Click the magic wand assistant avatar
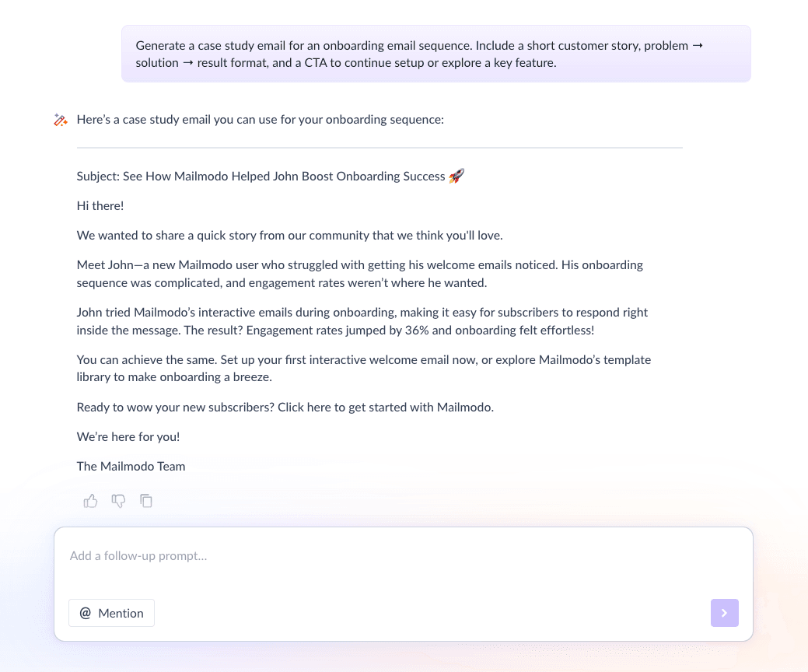The image size is (808, 672). [61, 119]
